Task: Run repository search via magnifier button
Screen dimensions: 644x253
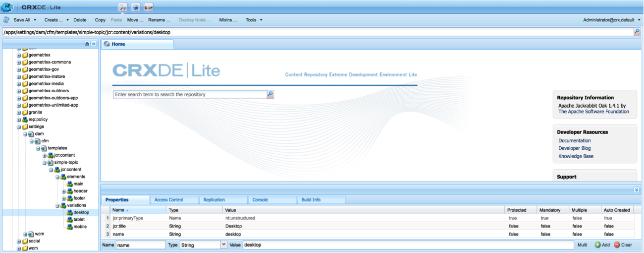Action: 270,94
